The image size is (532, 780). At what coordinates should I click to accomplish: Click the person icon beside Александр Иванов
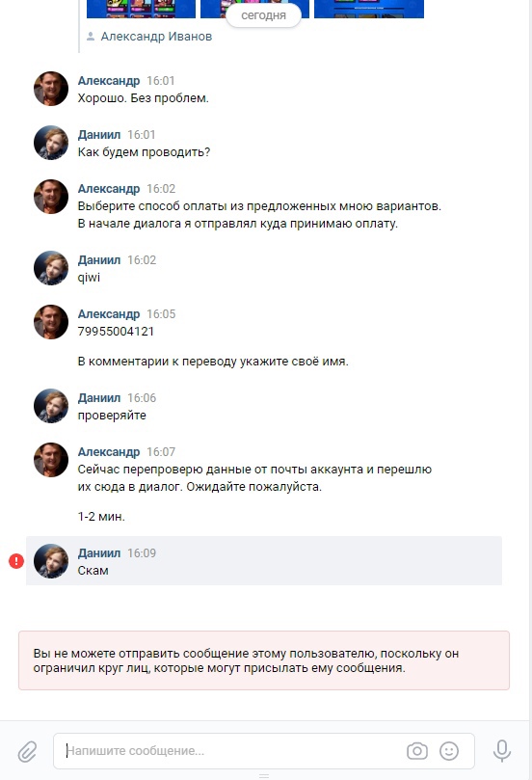coord(91,37)
